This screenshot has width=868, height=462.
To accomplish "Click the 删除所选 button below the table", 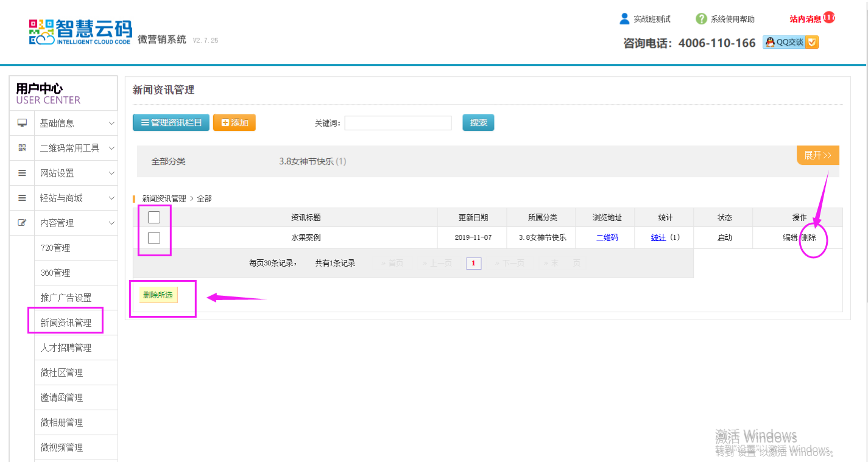I will point(158,295).
